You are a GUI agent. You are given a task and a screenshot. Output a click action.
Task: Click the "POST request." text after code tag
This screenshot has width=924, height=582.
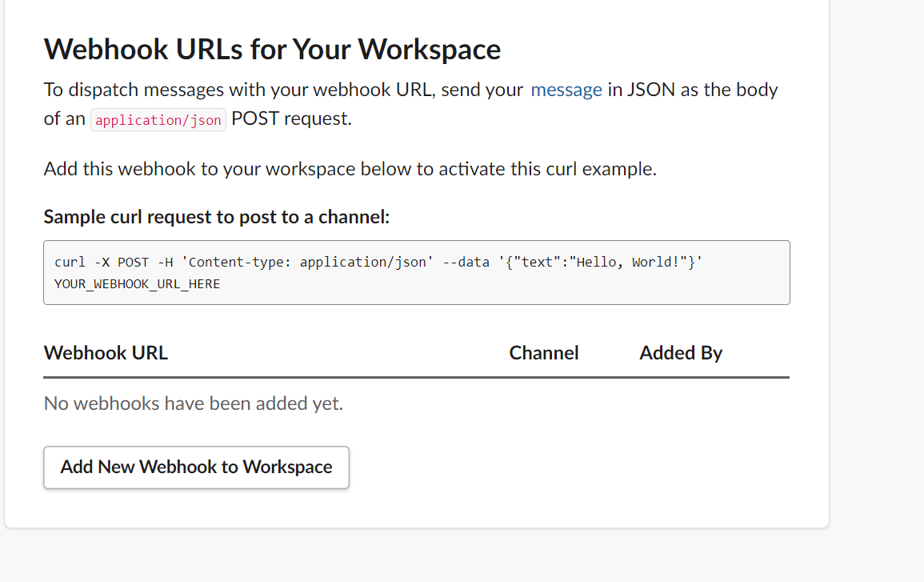click(x=291, y=119)
